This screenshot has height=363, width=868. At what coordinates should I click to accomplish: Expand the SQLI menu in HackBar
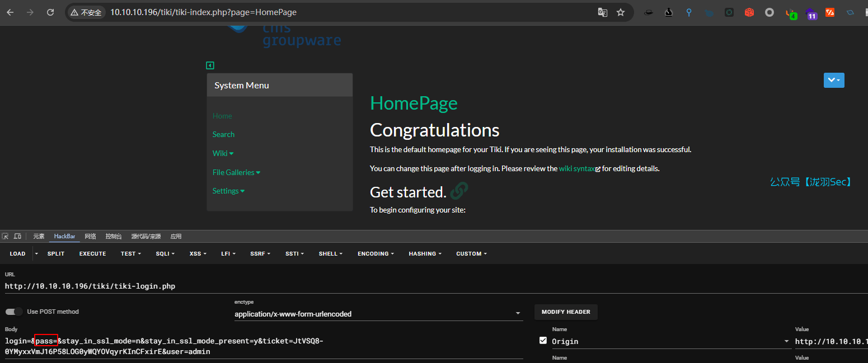click(165, 254)
